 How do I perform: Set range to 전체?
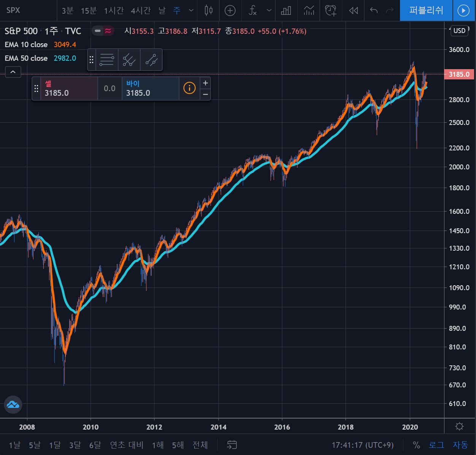pos(200,445)
